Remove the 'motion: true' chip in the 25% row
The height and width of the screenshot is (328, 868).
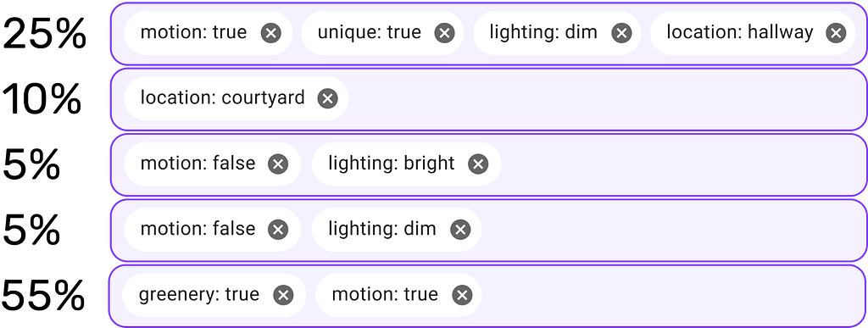270,33
